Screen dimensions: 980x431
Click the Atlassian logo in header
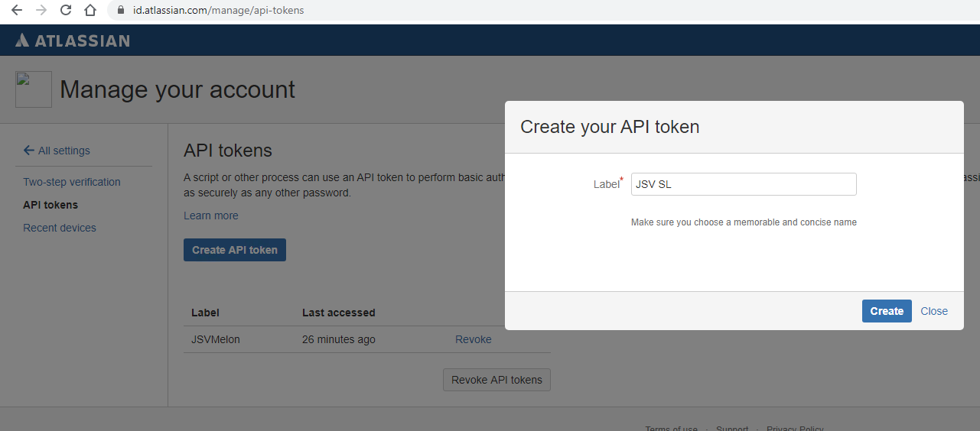73,41
